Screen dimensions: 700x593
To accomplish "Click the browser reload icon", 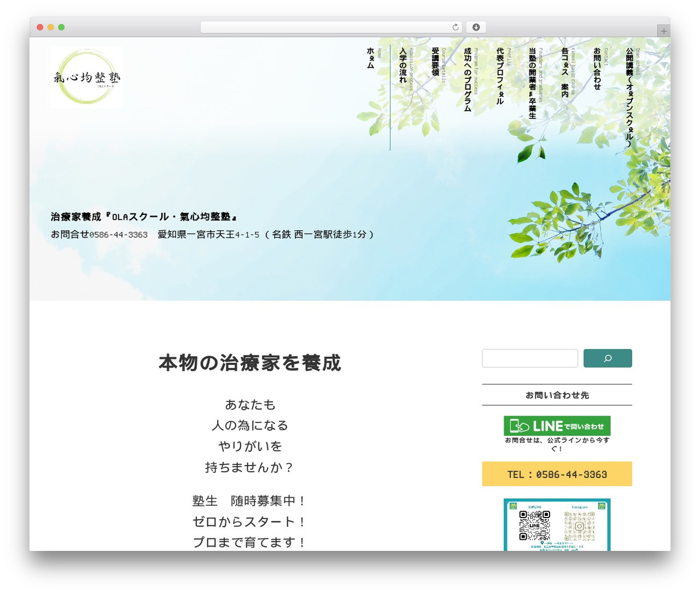I will (x=455, y=27).
